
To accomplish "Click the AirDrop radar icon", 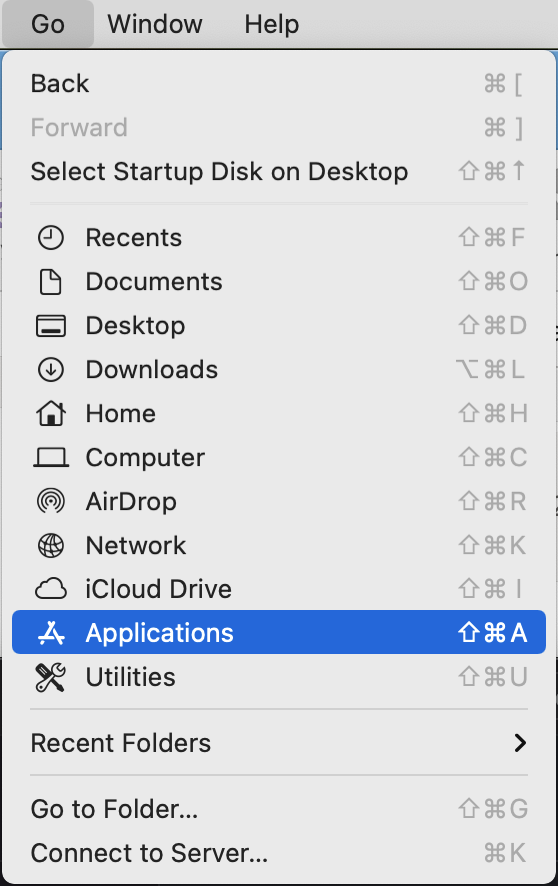I will [51, 502].
